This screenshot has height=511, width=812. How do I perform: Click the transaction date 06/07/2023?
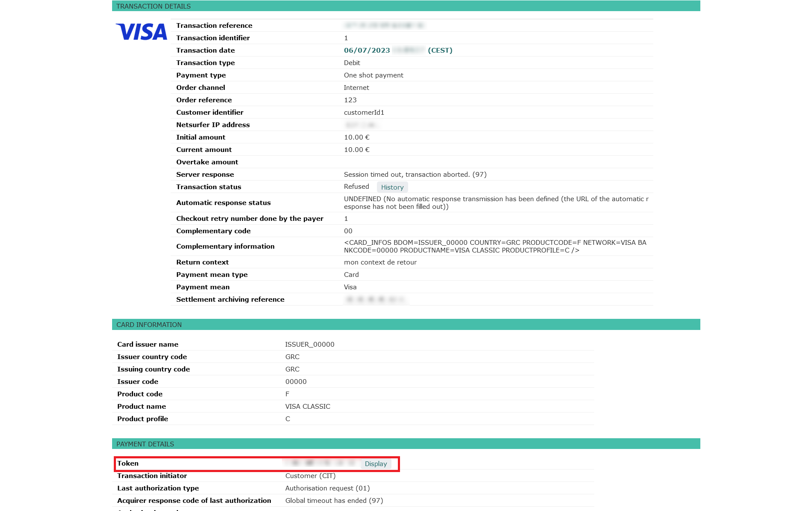point(367,51)
